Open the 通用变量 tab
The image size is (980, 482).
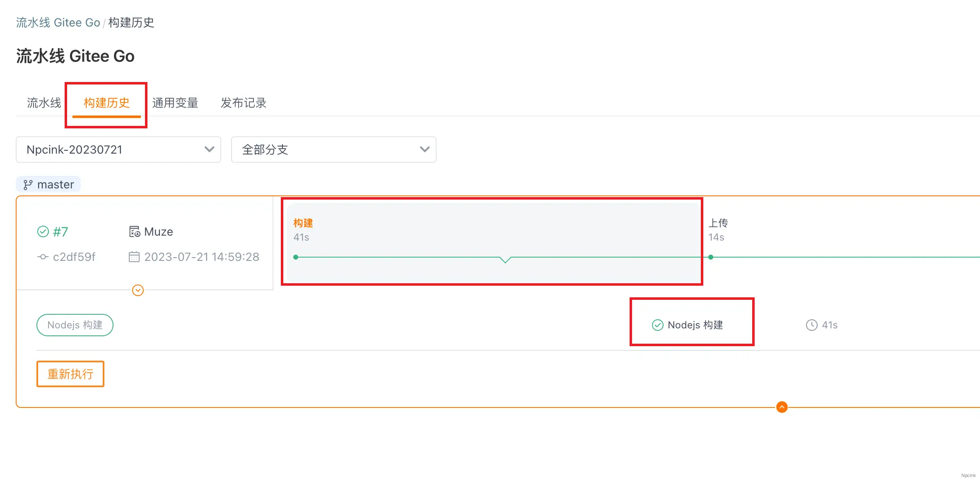coord(175,103)
